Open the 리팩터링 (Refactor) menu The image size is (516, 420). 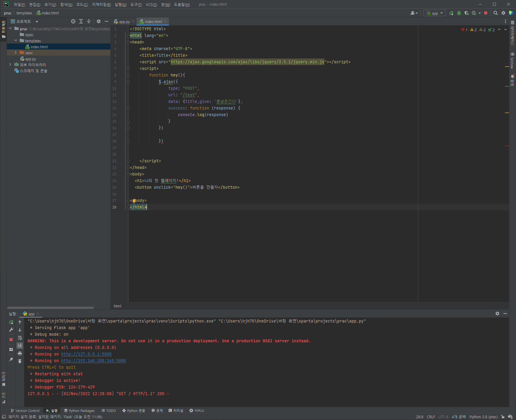click(x=101, y=4)
